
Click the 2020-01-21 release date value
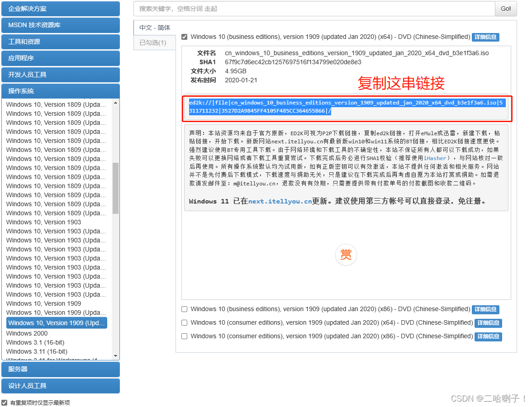coord(241,80)
